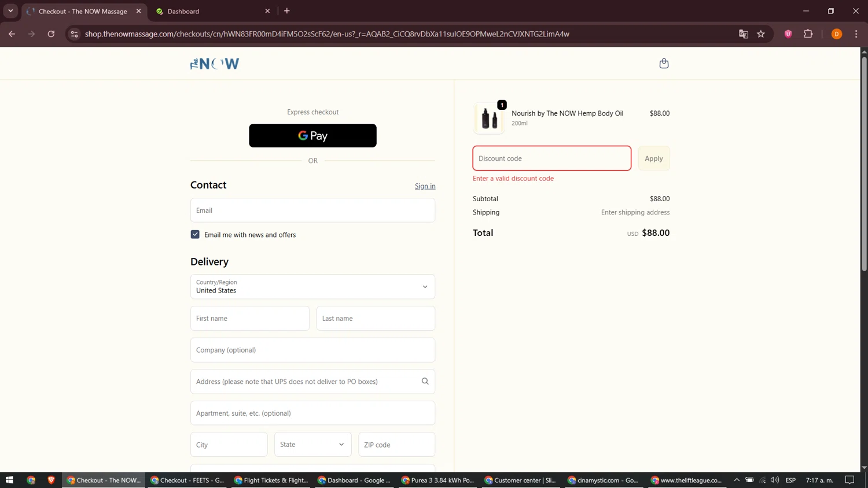Click the translate page icon
This screenshot has width=868, height=488.
click(x=744, y=34)
